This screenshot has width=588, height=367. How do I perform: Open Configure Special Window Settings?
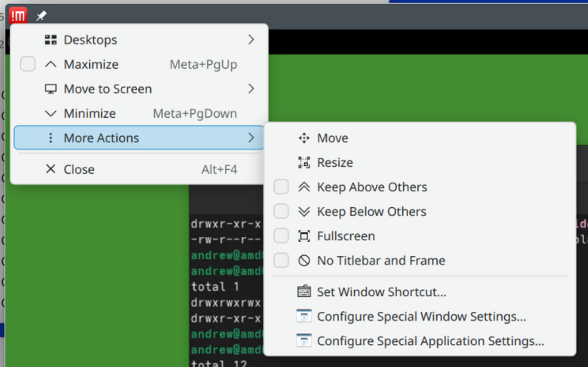[x=421, y=316]
